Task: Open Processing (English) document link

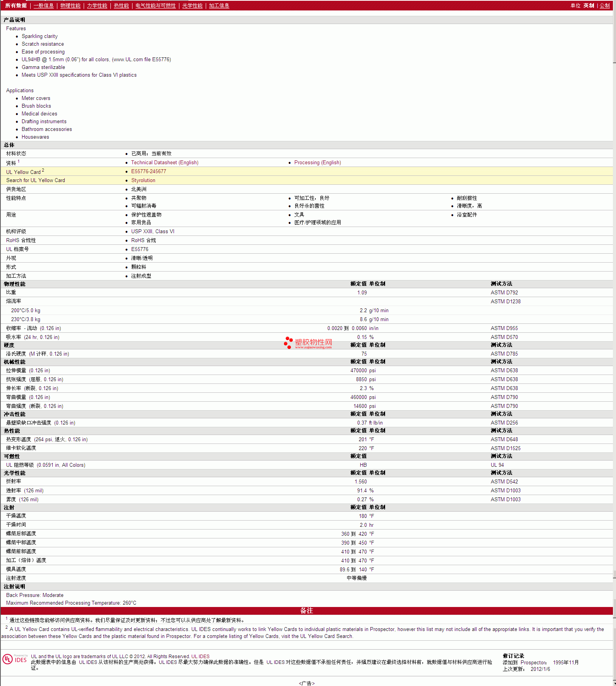Action: (x=317, y=163)
